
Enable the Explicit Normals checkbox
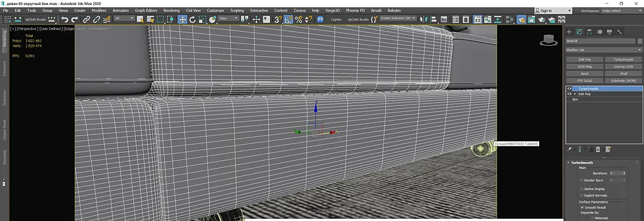tap(582, 195)
